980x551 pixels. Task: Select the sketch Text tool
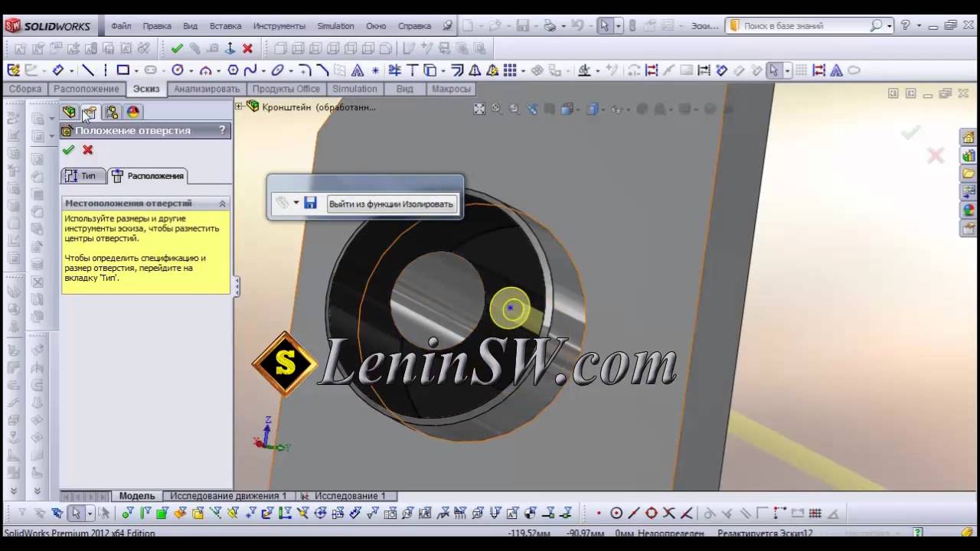[x=357, y=70]
